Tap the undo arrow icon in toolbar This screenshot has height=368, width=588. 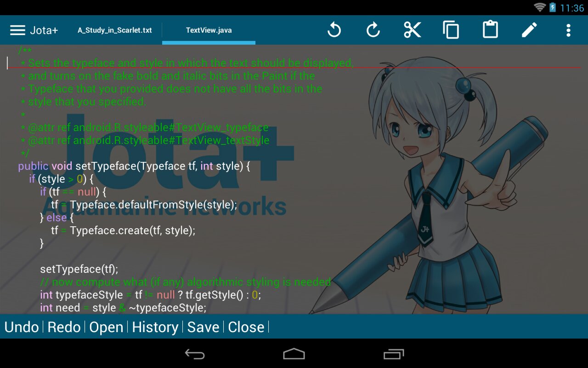click(x=334, y=30)
